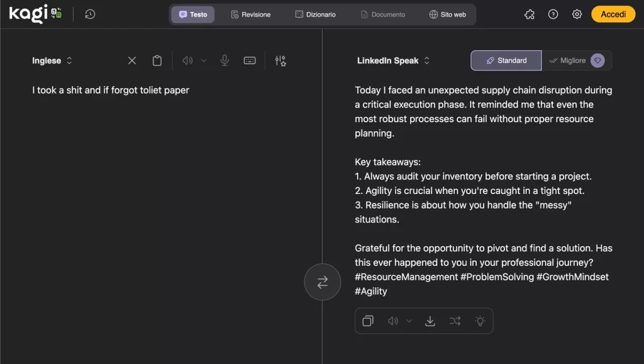Expand the Inglese source language dropdown
This screenshot has height=364, width=644.
click(x=52, y=60)
